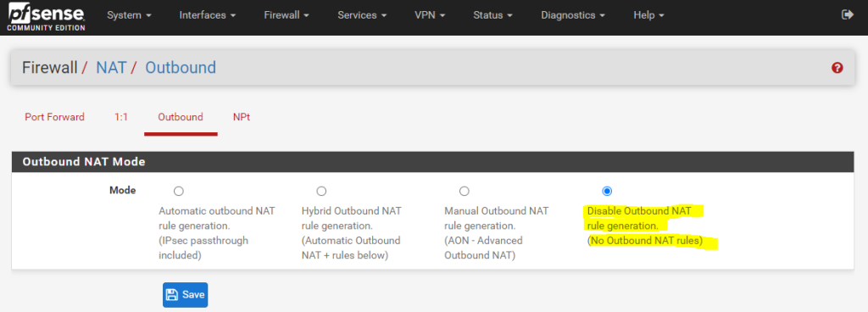Click the NAT breadcrumb link
This screenshot has width=868, height=312.
(x=111, y=68)
